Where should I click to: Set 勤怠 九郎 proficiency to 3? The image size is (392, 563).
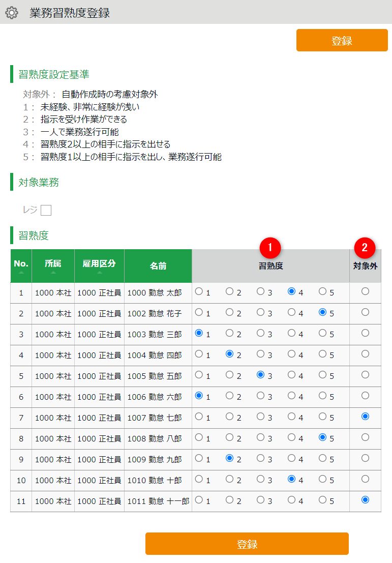260,458
